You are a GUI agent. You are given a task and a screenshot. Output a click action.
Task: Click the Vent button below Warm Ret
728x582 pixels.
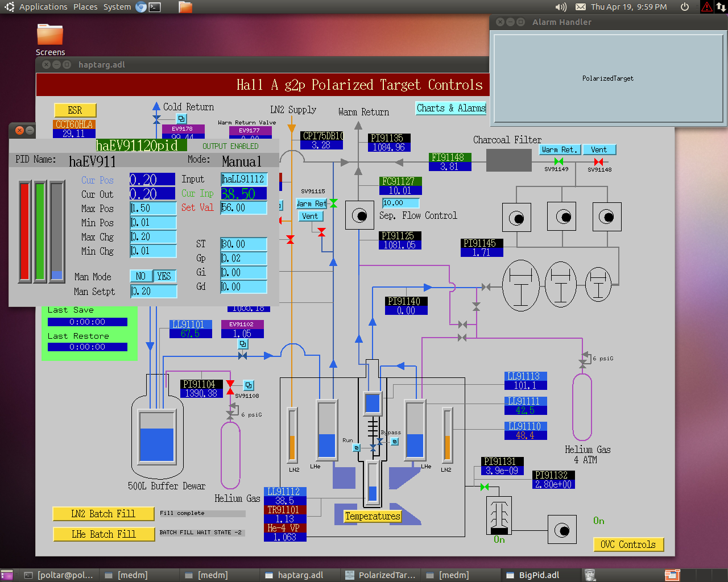(311, 216)
